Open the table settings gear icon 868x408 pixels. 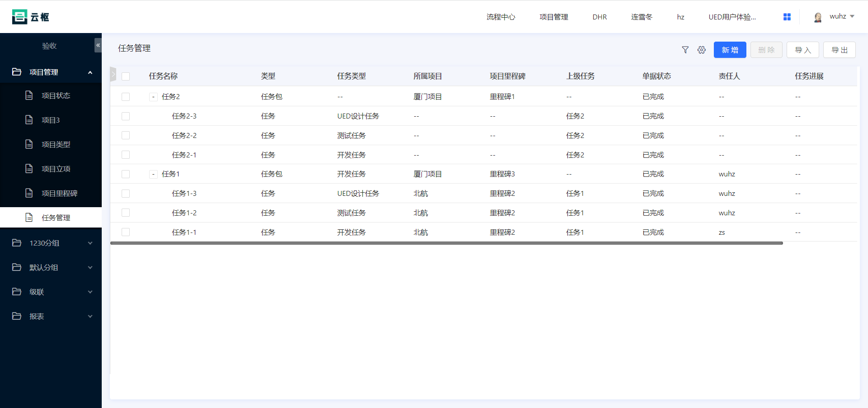tap(702, 50)
